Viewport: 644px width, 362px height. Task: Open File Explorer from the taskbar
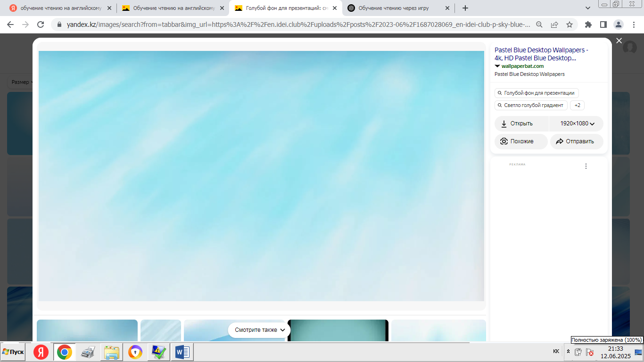[112, 352]
